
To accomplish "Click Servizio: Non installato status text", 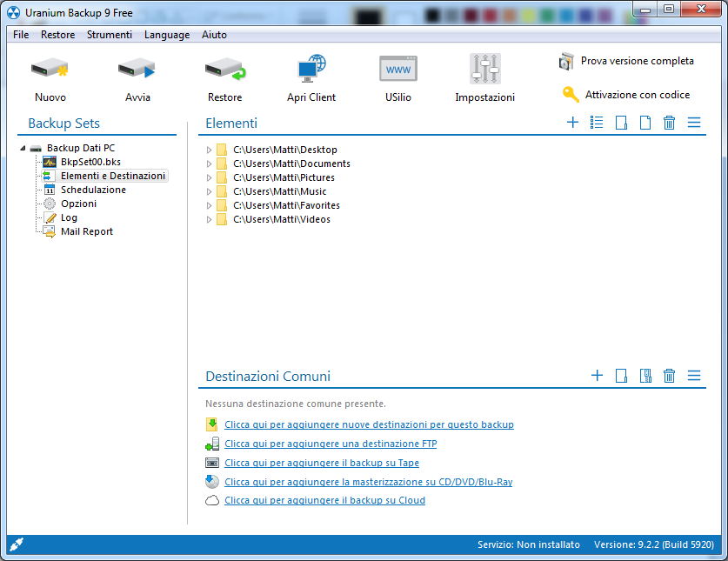I will (528, 544).
